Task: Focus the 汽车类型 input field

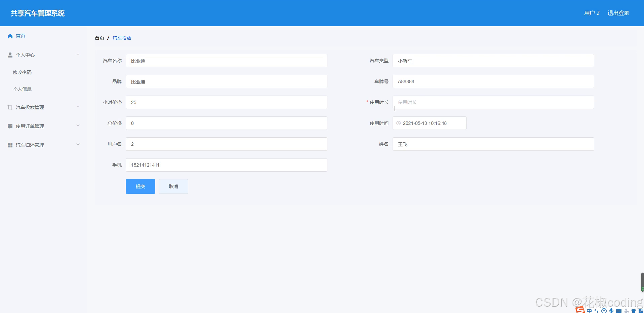Action: coord(493,61)
